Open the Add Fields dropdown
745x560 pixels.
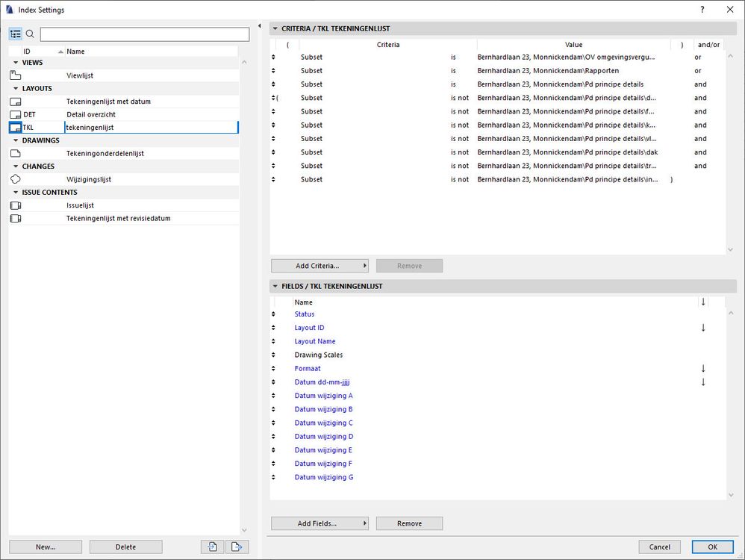(319, 523)
